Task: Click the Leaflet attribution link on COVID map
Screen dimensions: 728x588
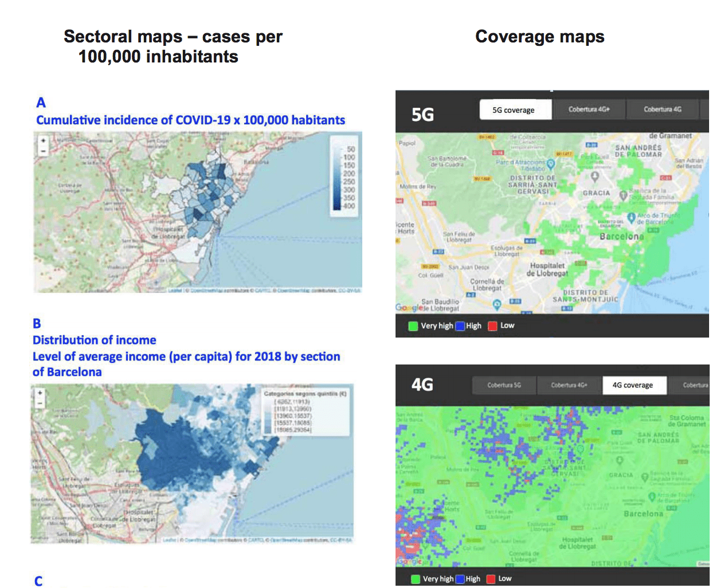Action: [174, 291]
